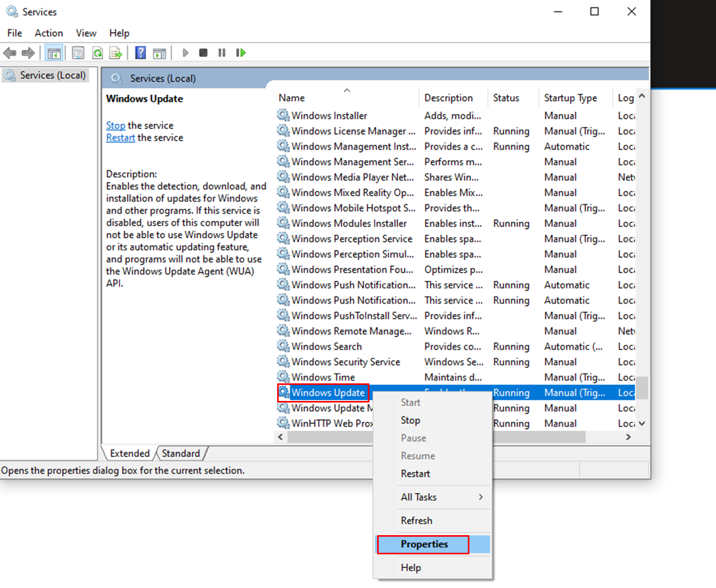Select the Windows Management Instrumentation row
The image size is (716, 588).
click(x=456, y=146)
